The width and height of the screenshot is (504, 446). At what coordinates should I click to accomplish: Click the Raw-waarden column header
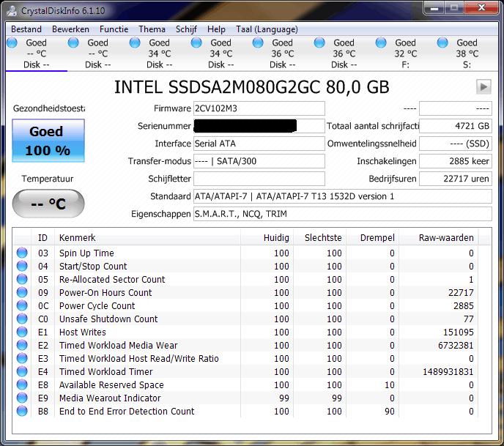438,238
